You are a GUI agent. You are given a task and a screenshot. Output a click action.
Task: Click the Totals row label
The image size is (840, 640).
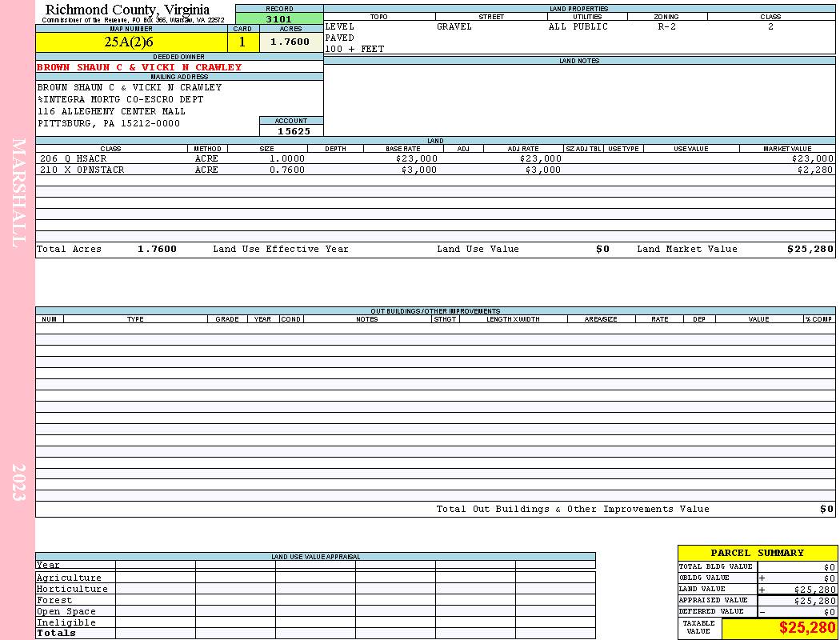56,633
